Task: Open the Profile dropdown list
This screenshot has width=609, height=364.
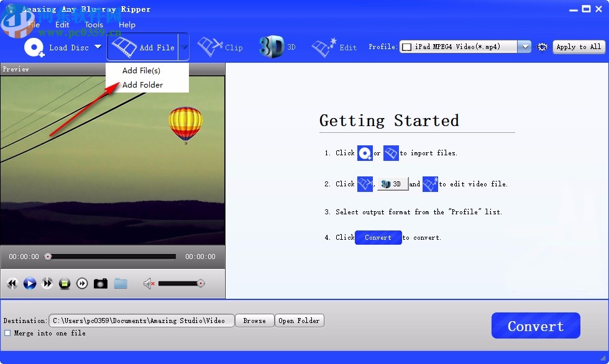Action: (524, 46)
